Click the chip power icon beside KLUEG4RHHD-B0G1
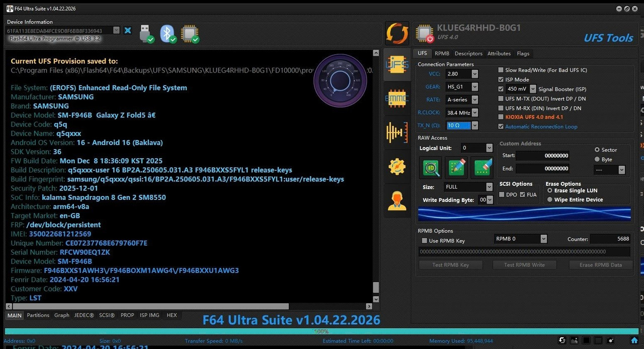 coord(425,34)
